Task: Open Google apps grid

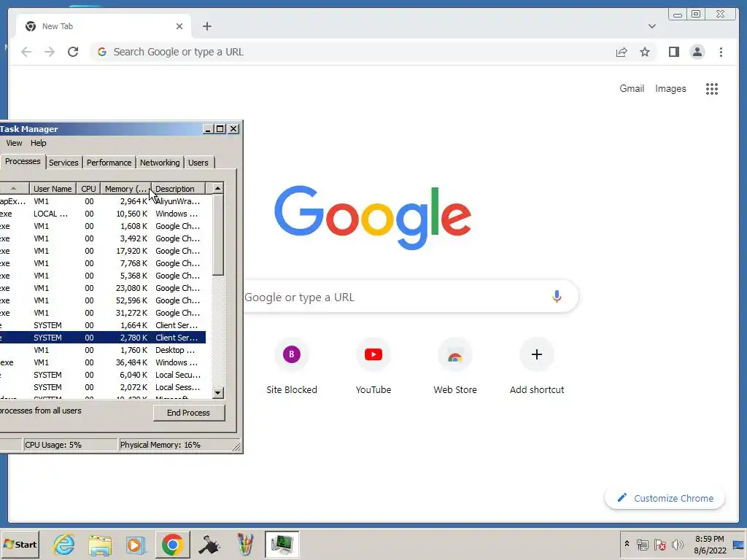Action: coord(712,88)
